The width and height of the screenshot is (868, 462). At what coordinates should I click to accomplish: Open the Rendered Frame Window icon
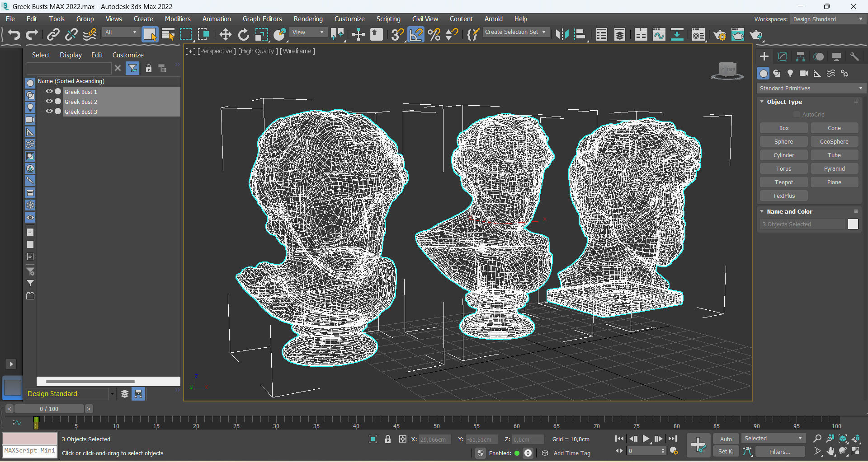738,35
